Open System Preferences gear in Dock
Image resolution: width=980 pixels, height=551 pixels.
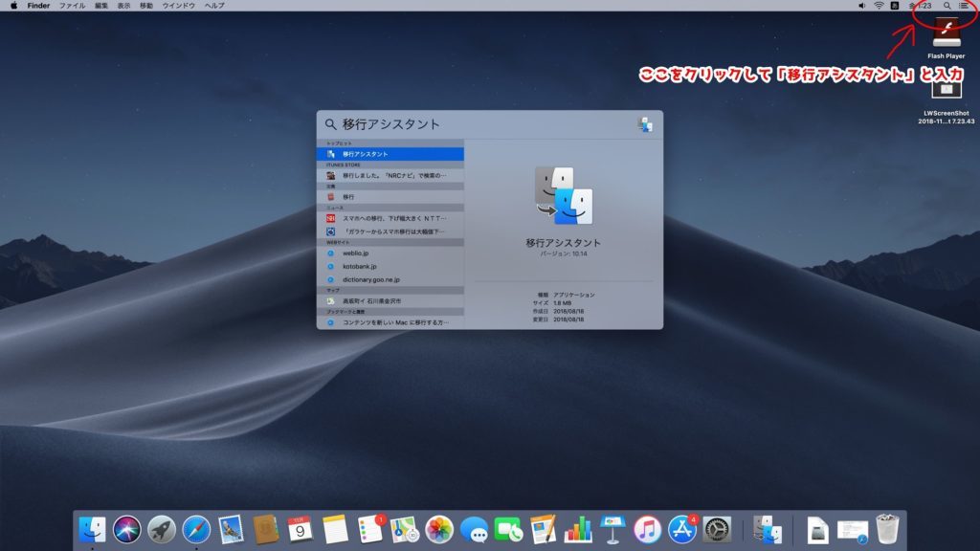717,530
